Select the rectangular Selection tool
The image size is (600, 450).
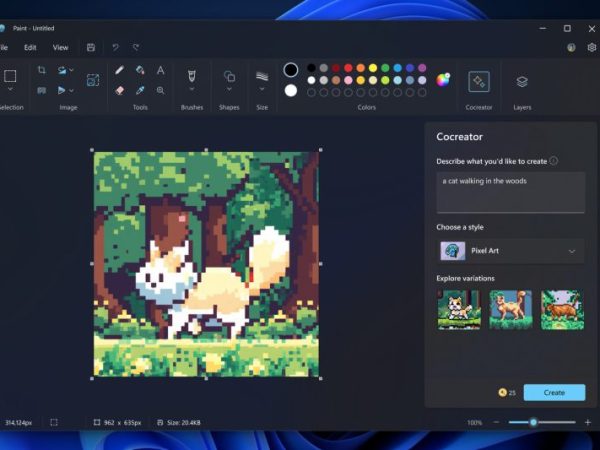pyautogui.click(x=10, y=76)
